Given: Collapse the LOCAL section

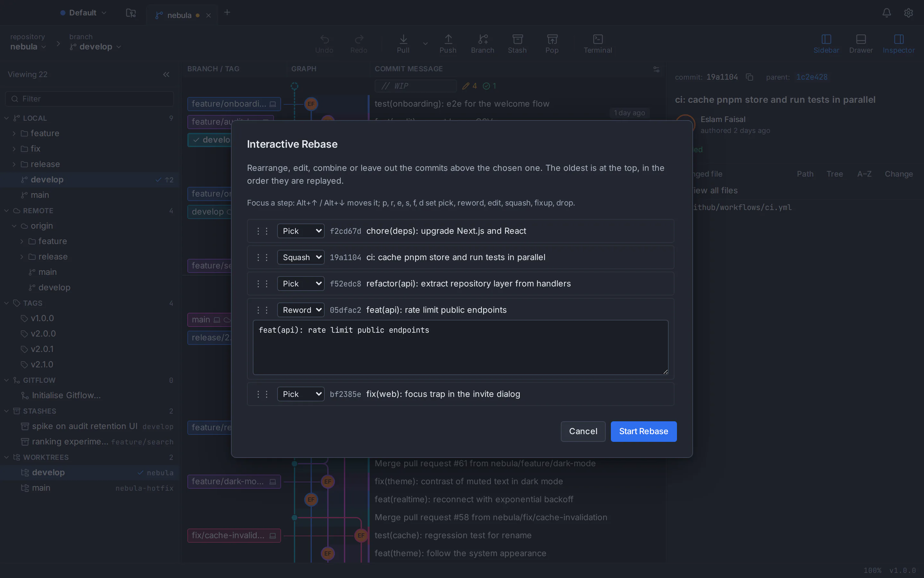Looking at the screenshot, I should coord(6,118).
